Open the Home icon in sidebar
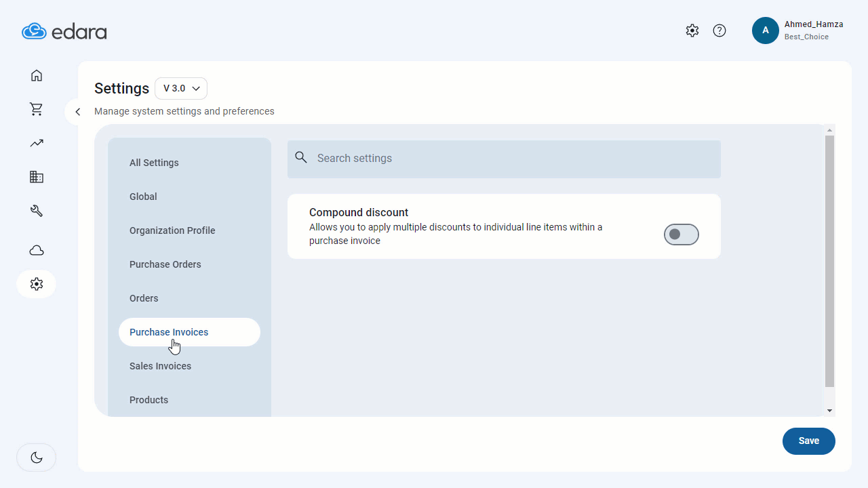The width and height of the screenshot is (868, 488). point(37,75)
